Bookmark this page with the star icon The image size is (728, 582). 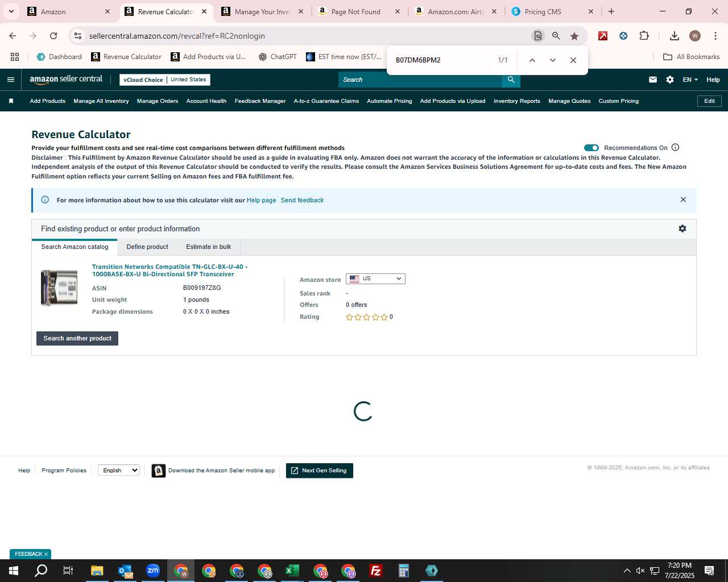(x=574, y=36)
